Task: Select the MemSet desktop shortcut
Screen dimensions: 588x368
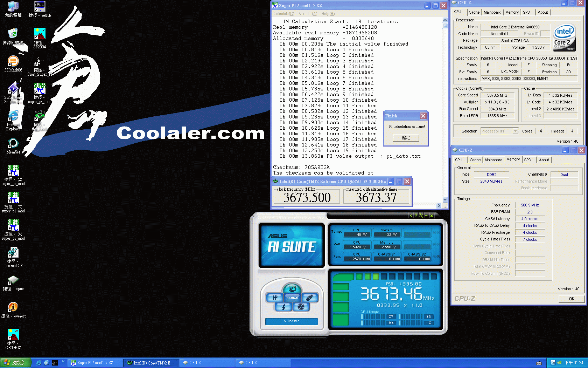Action: click(13, 146)
